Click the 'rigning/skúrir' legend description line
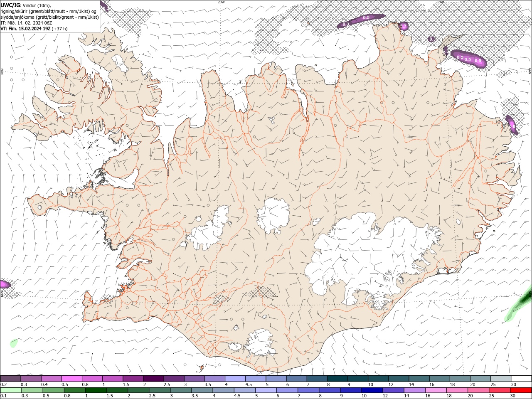This screenshot has width=532, height=399. tap(49, 11)
